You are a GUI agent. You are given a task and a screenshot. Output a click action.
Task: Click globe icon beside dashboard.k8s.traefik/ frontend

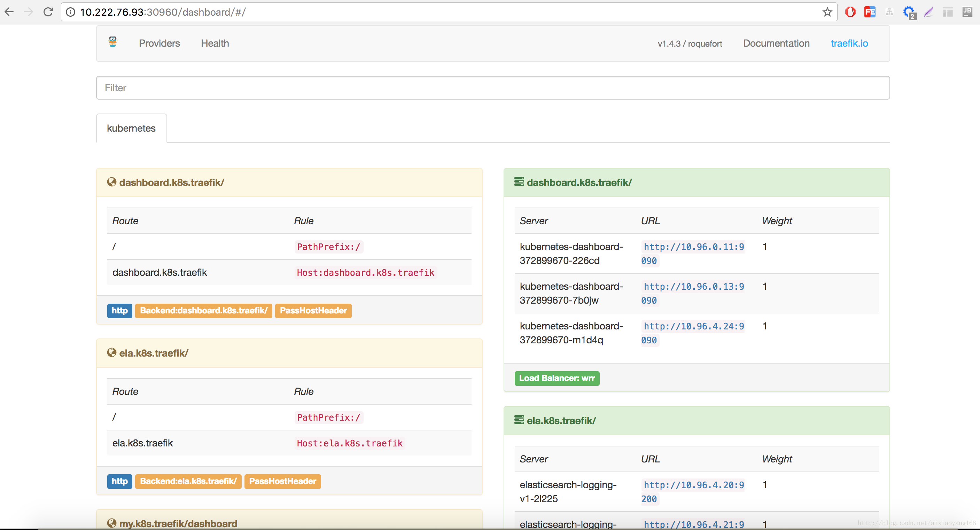tap(111, 182)
